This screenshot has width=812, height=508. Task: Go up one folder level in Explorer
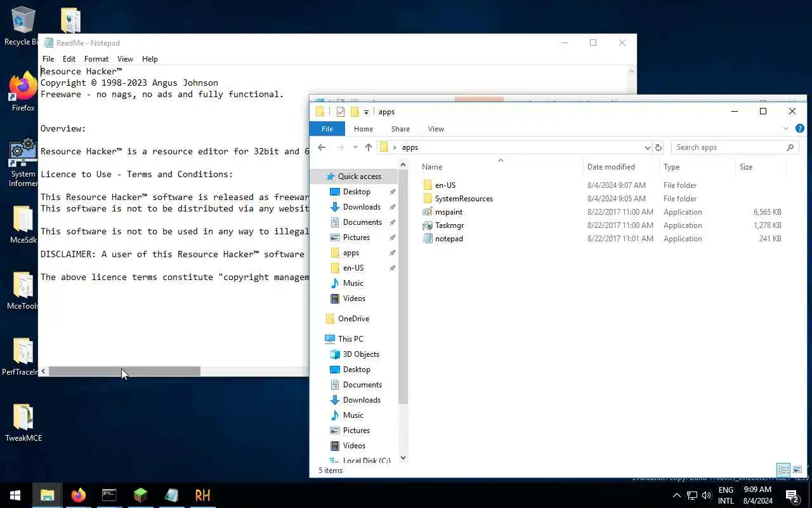pos(369,147)
